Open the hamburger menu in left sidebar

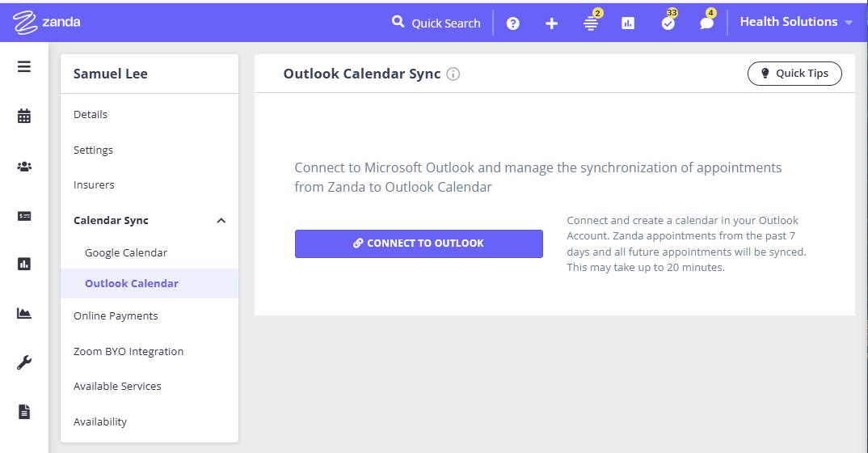24,67
